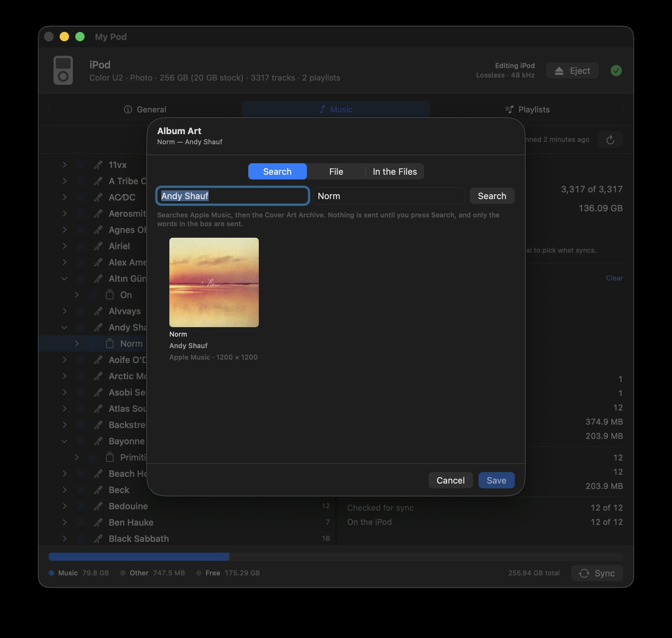This screenshot has width=672, height=638.
Task: Click the artist field containing Andy Shauf
Action: tap(233, 196)
